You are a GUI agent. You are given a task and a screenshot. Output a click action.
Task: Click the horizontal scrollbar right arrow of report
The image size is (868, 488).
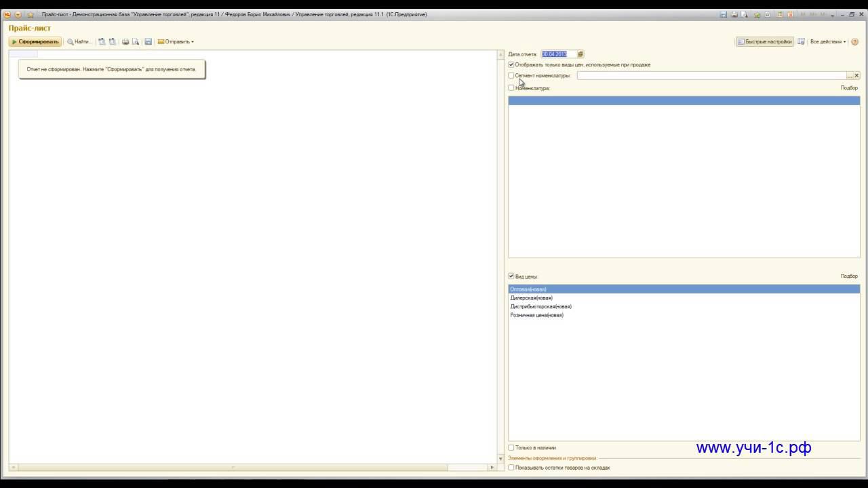(x=492, y=467)
